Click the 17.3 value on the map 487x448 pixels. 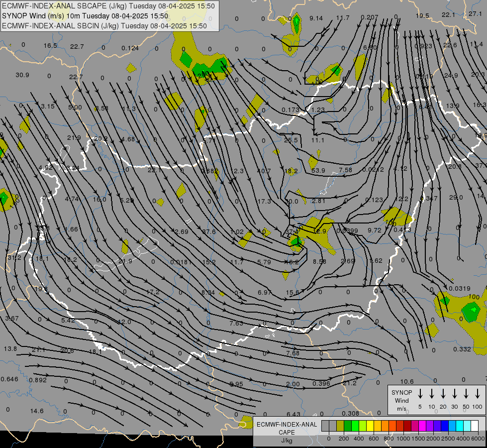tap(264, 202)
